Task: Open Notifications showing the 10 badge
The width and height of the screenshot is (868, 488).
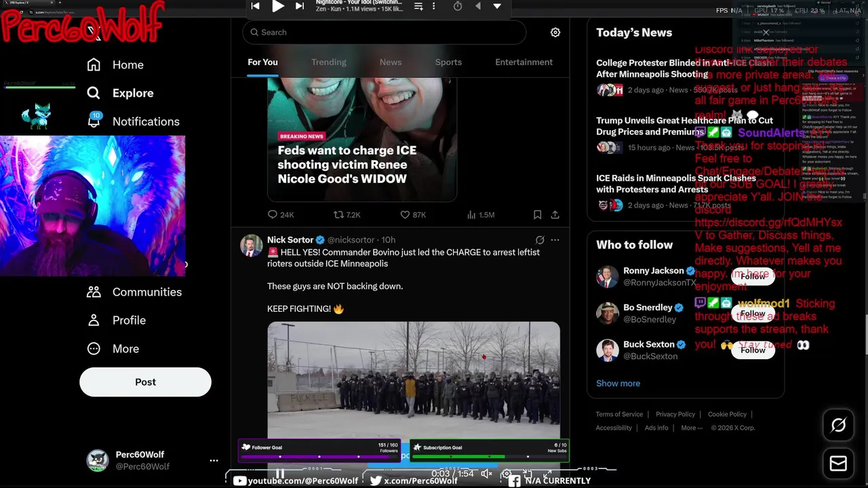Action: click(133, 121)
